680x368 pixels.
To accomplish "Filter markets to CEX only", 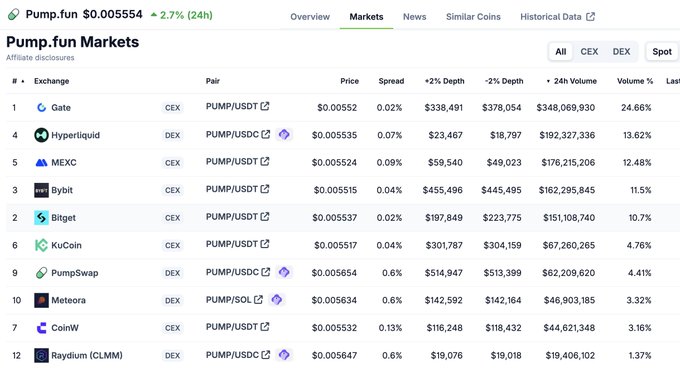I will [589, 52].
